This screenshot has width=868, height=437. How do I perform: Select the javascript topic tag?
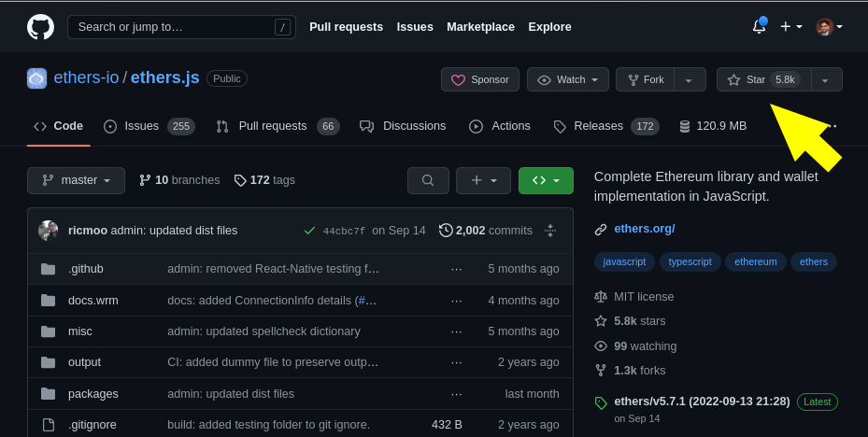624,261
